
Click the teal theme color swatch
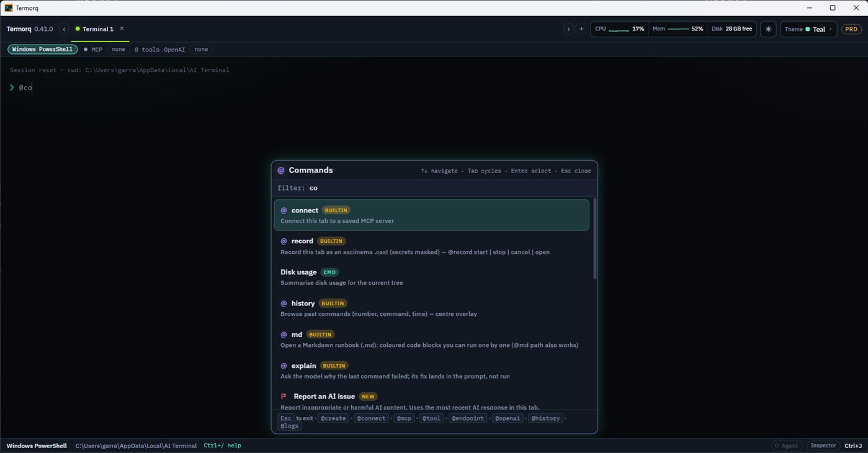pyautogui.click(x=808, y=29)
